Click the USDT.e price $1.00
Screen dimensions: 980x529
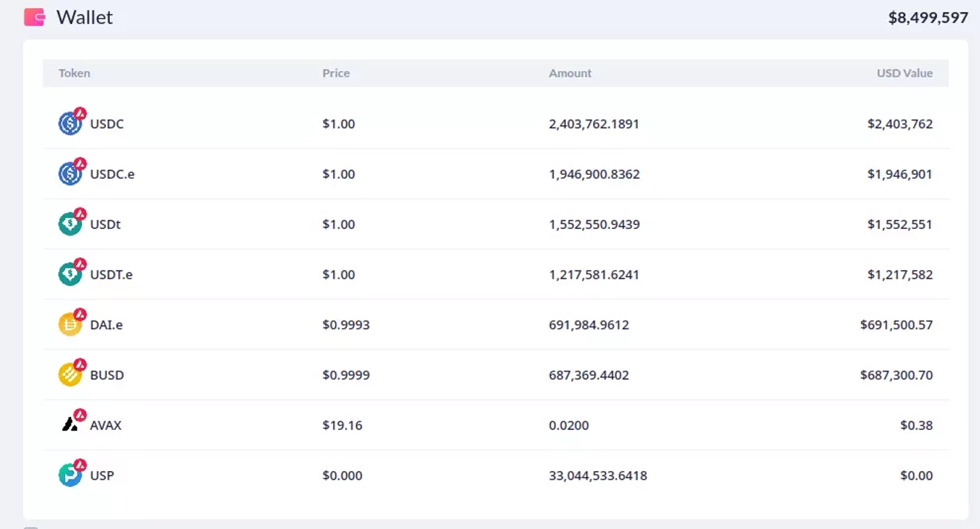coord(338,275)
